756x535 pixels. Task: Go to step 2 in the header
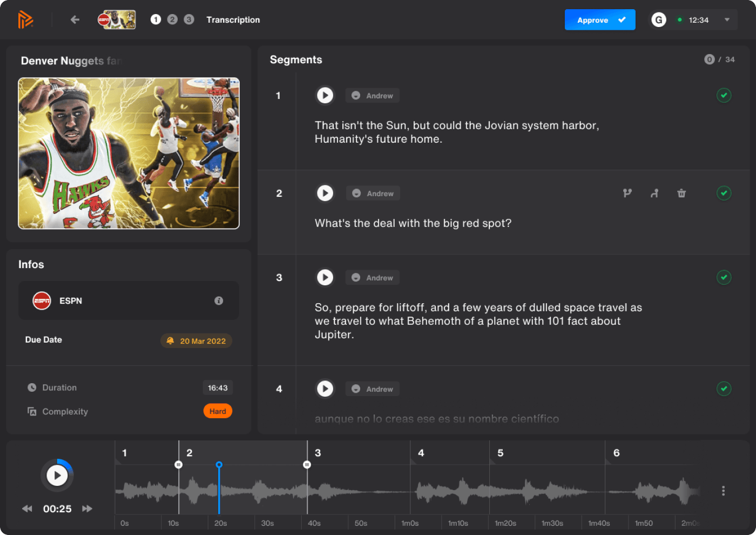pos(172,19)
